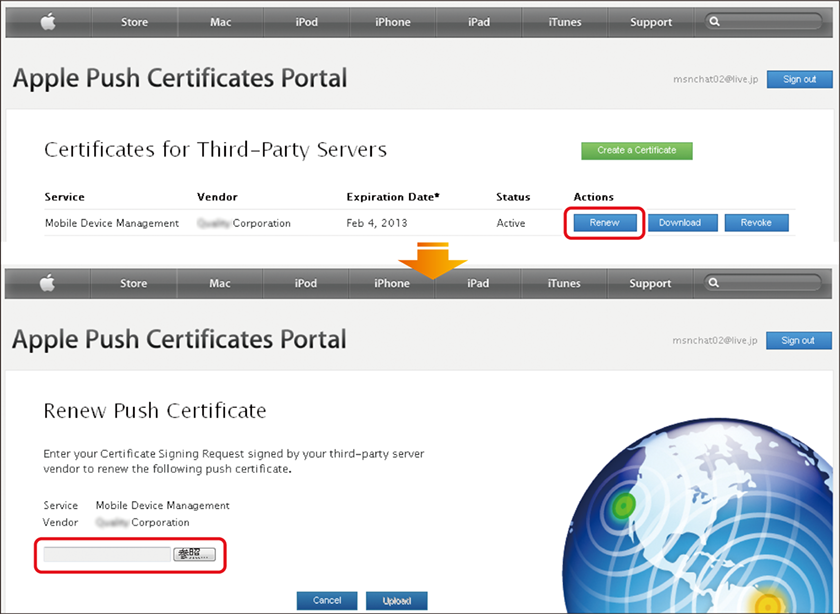This screenshot has height=614, width=840.
Task: Download the Mobile Device Management certificate
Action: [682, 223]
